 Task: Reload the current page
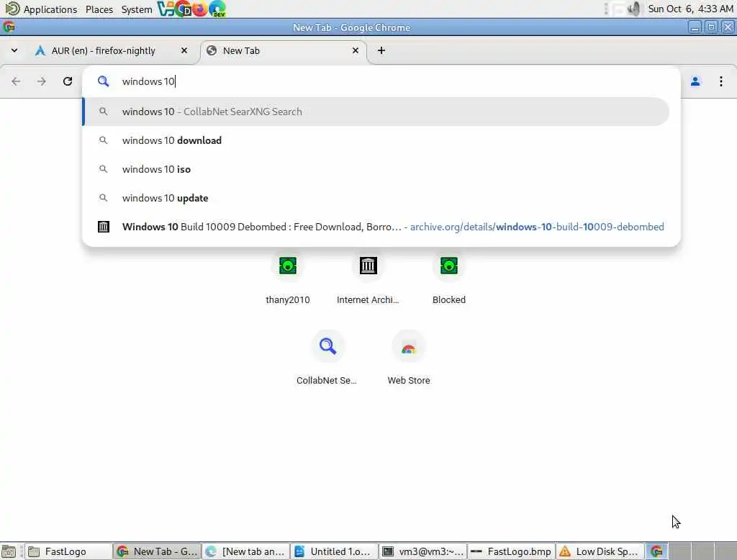[68, 81]
